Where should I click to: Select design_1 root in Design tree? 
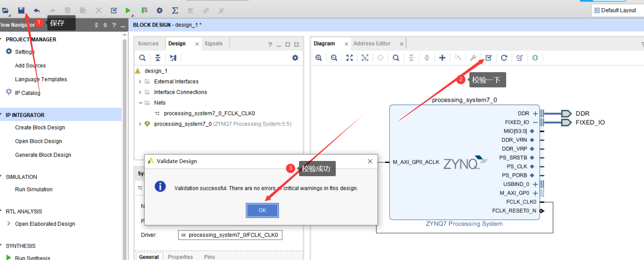pyautogui.click(x=156, y=71)
